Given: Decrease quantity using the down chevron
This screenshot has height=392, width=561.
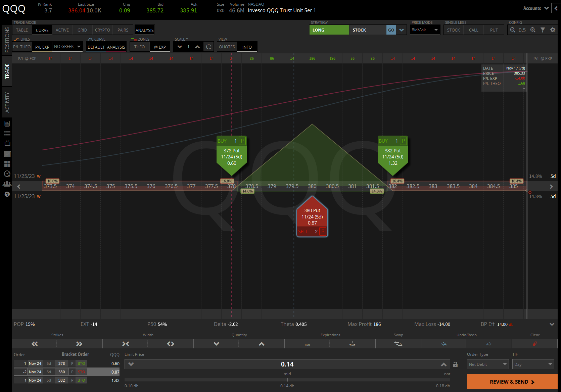Looking at the screenshot, I should pos(216,344).
